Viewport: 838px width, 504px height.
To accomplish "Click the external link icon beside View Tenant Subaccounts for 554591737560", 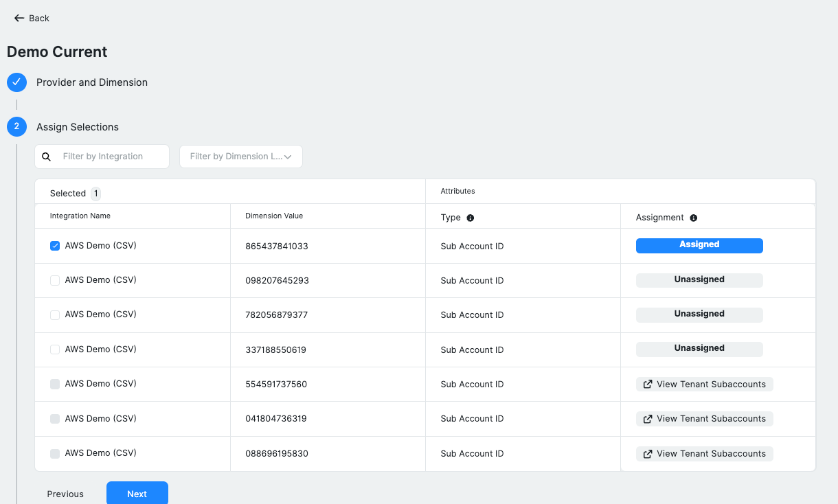I will 646,385.
